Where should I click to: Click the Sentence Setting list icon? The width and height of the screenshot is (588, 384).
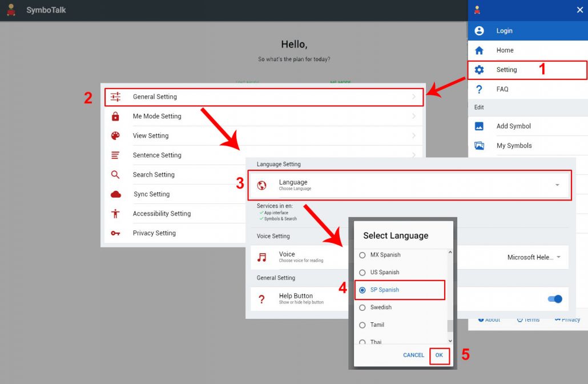[x=114, y=155]
